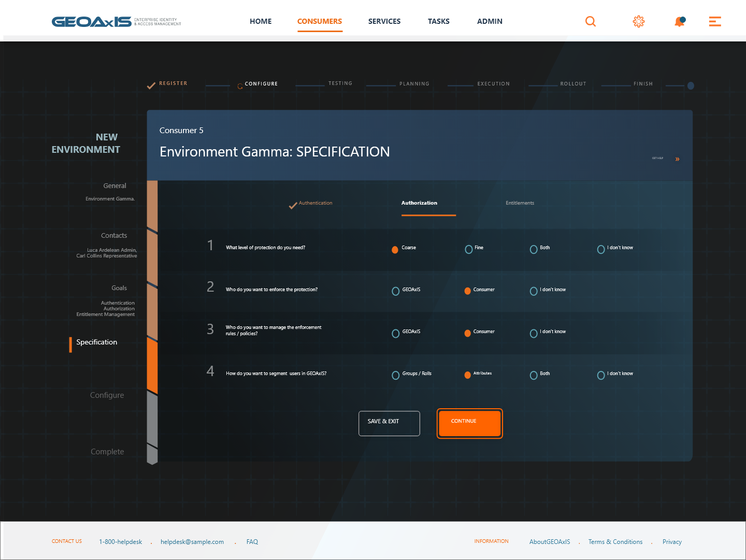
Task: Choose GEOAxIS for enforcing protection
Action: point(396,292)
